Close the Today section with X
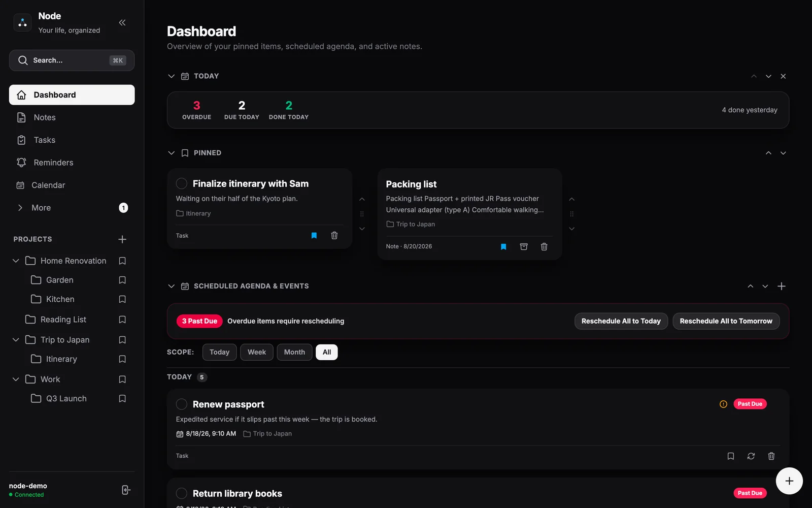812x508 pixels. 783,76
